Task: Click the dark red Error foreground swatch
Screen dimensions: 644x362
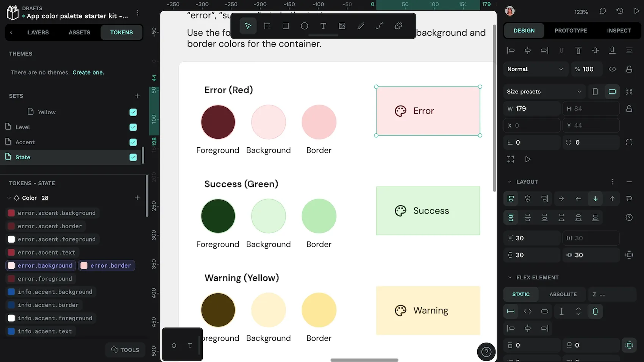Action: (x=218, y=122)
